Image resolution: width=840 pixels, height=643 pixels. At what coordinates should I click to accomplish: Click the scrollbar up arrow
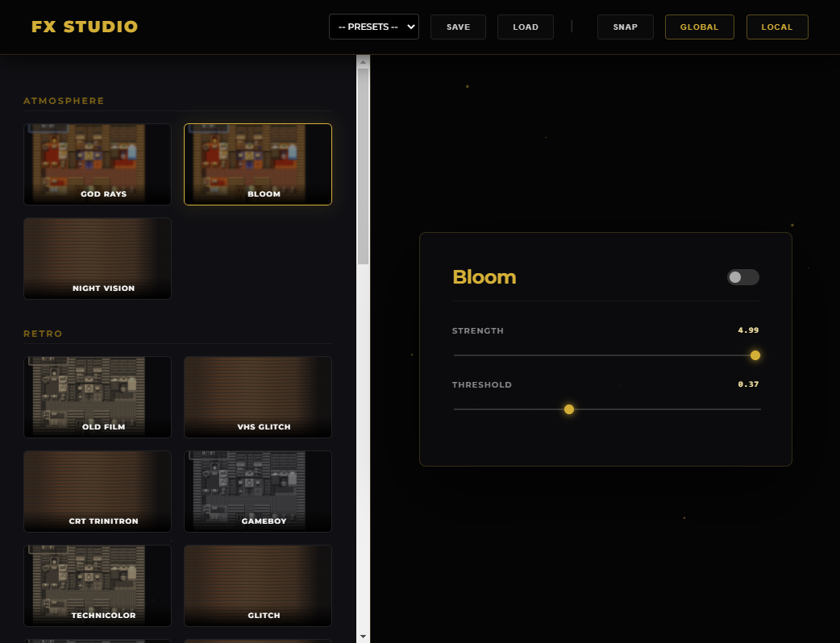tap(364, 61)
